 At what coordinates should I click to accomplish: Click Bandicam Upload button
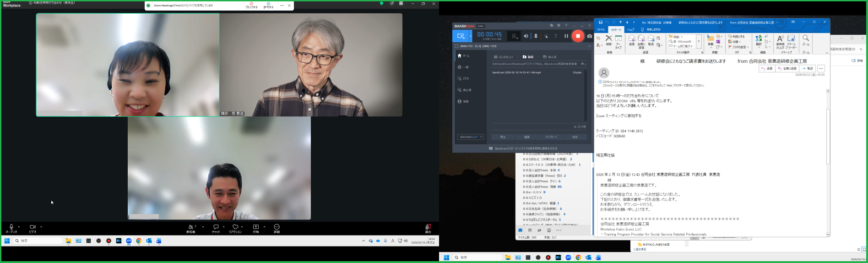tap(551, 137)
